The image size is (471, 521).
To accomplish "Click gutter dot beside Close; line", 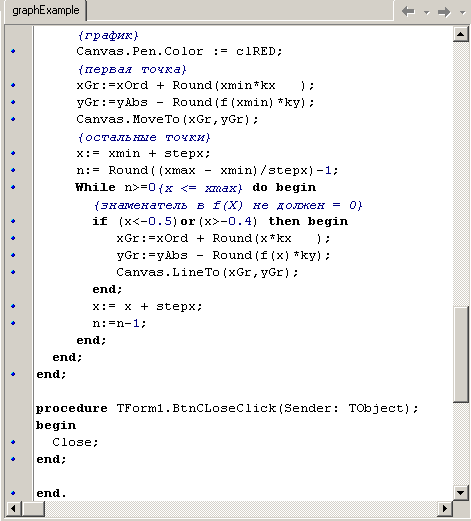I will pyautogui.click(x=13, y=442).
